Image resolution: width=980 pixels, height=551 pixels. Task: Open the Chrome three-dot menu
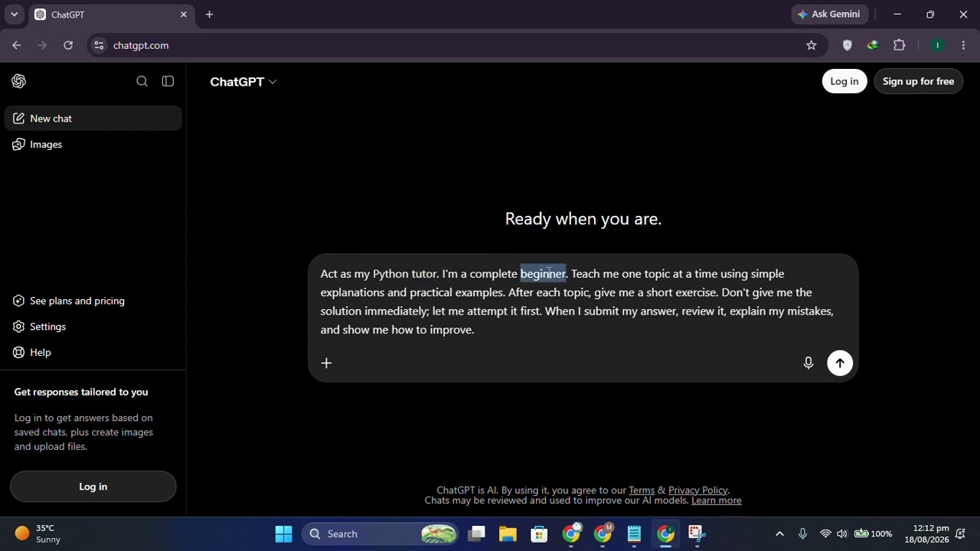tap(964, 45)
